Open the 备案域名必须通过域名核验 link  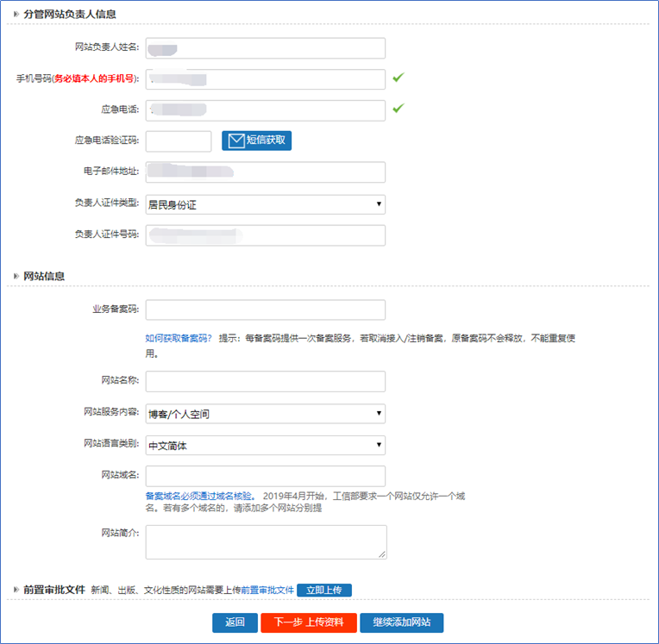200,497
